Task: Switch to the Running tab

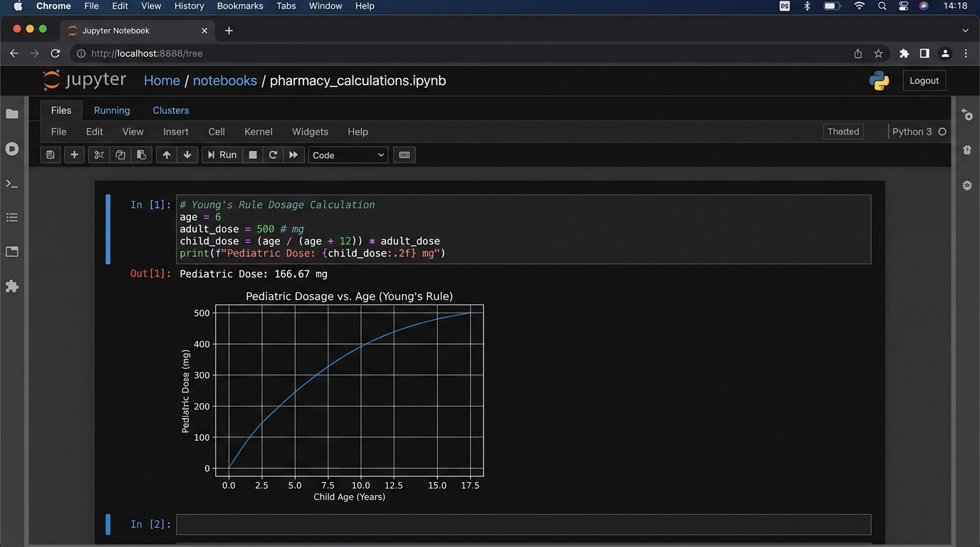Action: coord(112,110)
